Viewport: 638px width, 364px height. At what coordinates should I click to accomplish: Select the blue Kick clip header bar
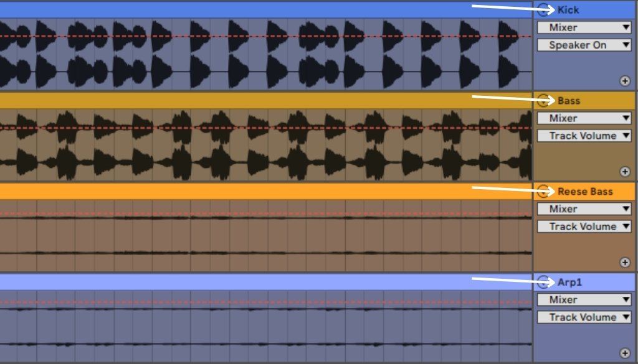coord(266,10)
